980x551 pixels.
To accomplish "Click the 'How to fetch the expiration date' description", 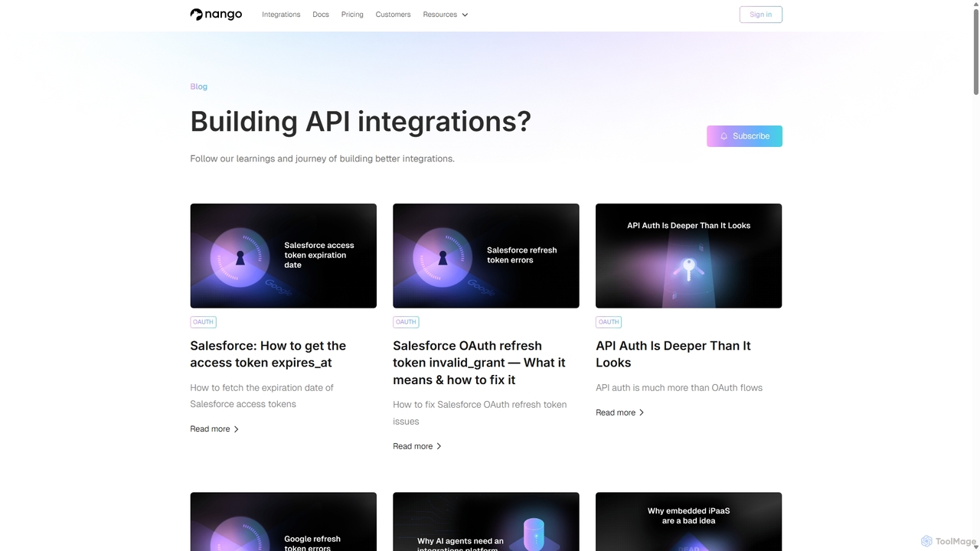I will [262, 396].
